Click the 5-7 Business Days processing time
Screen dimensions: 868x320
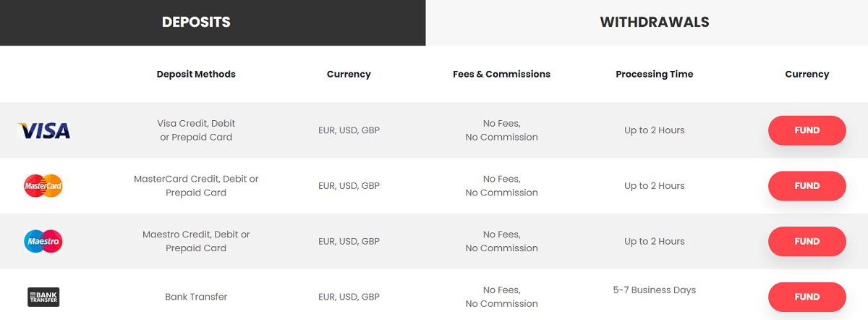[655, 290]
